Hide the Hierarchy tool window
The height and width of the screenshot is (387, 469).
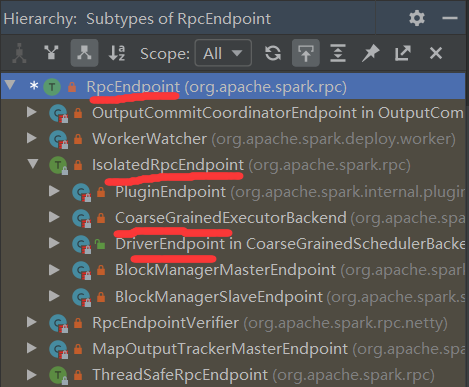tap(450, 18)
